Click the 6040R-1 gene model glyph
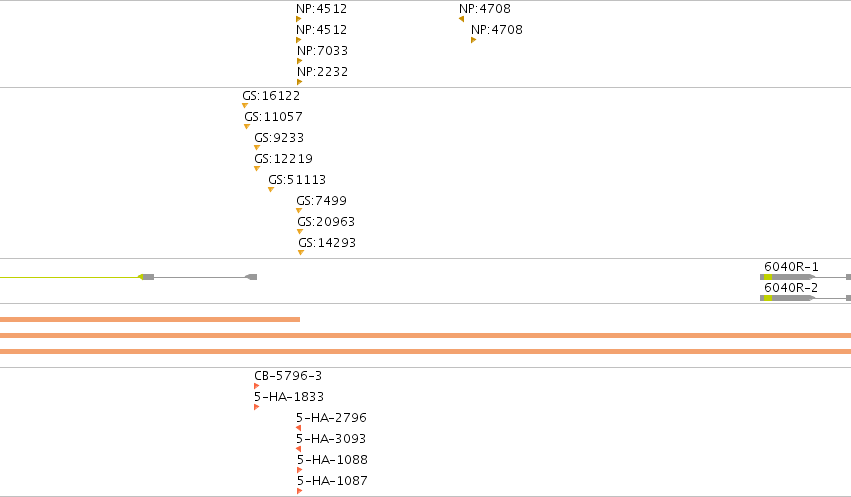This screenshot has height=497, width=851. tap(805, 277)
